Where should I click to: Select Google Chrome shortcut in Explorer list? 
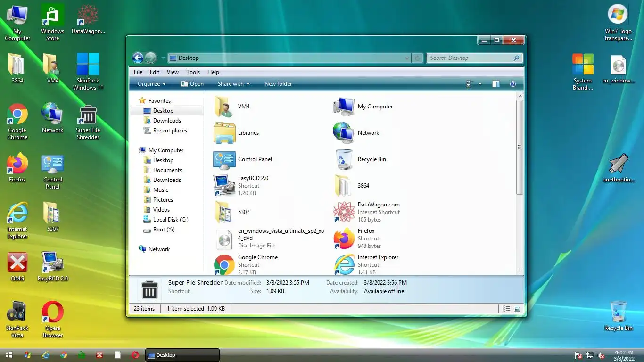(x=246, y=265)
